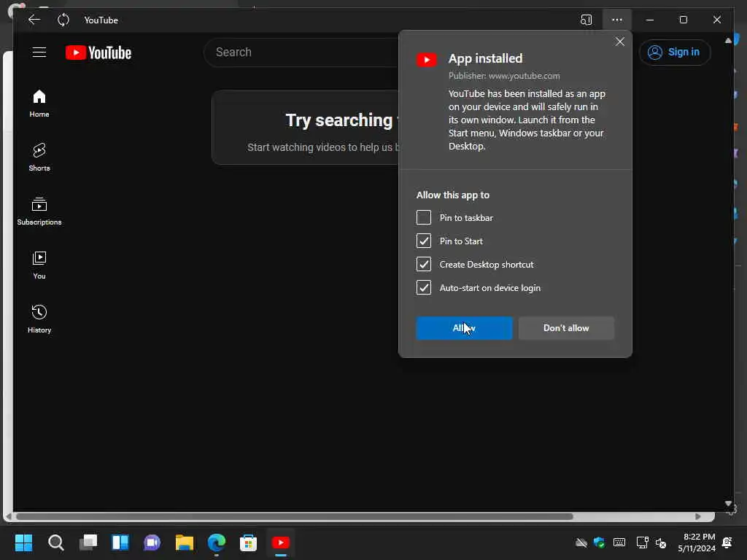Open Shorts in the sidebar
The image size is (747, 560).
coord(39,157)
